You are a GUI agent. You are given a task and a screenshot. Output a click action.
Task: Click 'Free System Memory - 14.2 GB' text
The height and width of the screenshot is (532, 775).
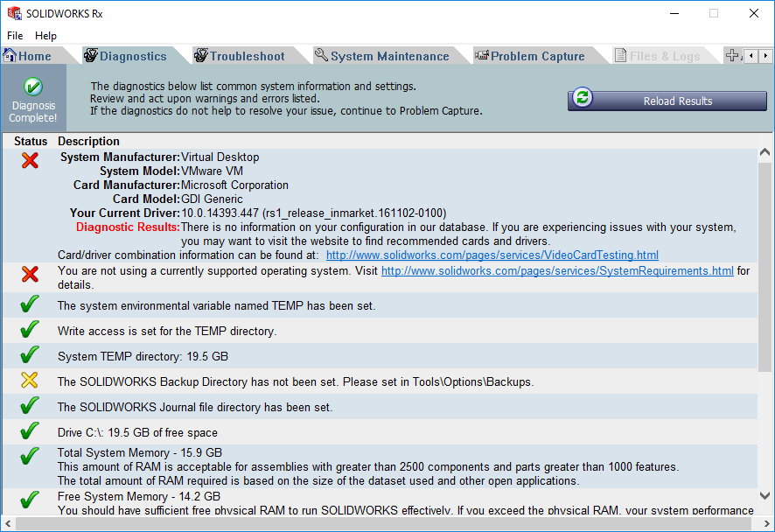coord(139,496)
